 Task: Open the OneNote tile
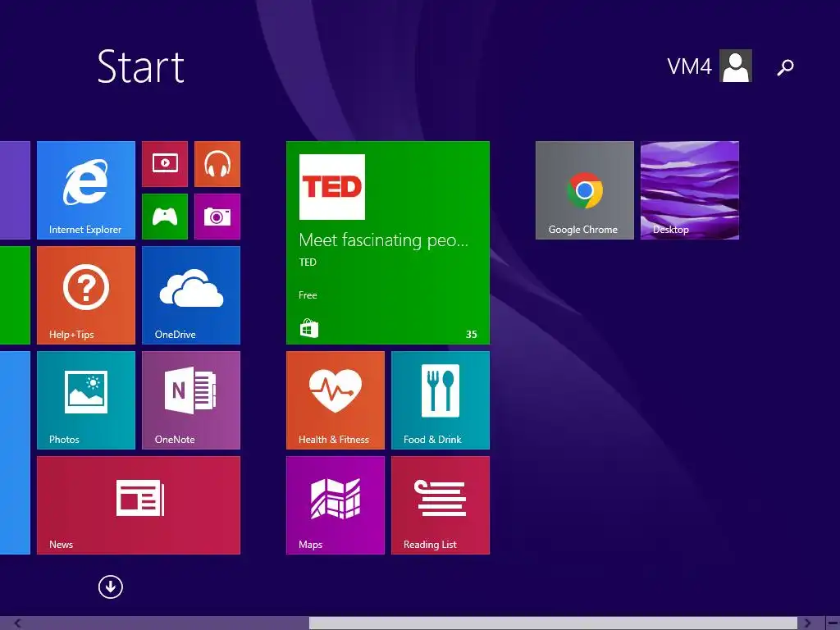(190, 400)
